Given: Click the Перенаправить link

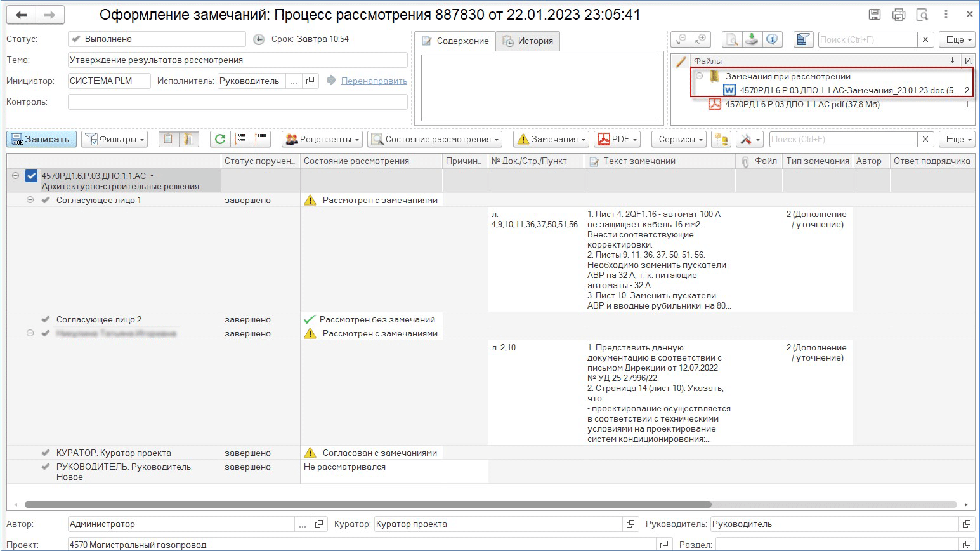Looking at the screenshot, I should (x=374, y=81).
